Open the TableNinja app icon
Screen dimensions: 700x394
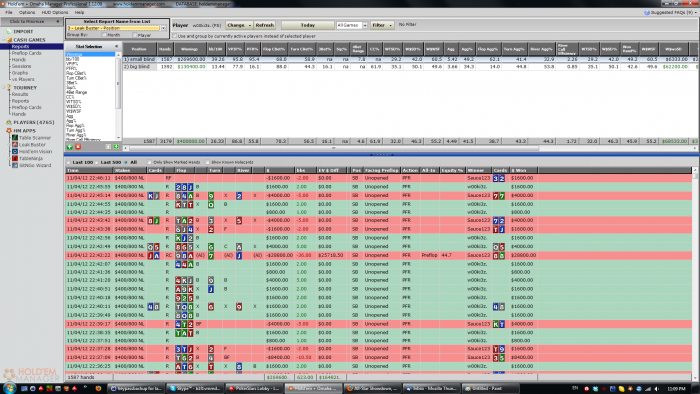(15, 158)
